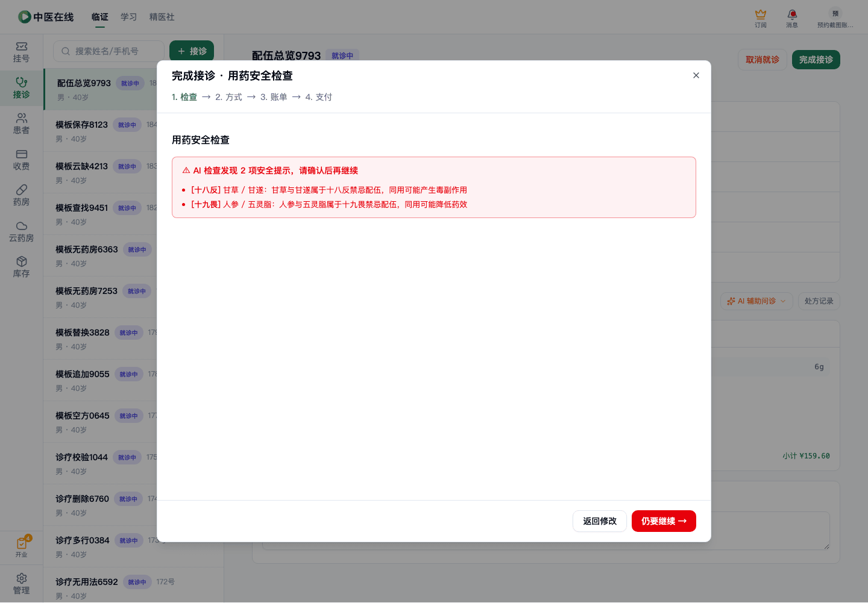Viewport: 868px width, 603px height.
Task: Click the AI 检查发现 2 项 warning heading
Action: pos(270,170)
